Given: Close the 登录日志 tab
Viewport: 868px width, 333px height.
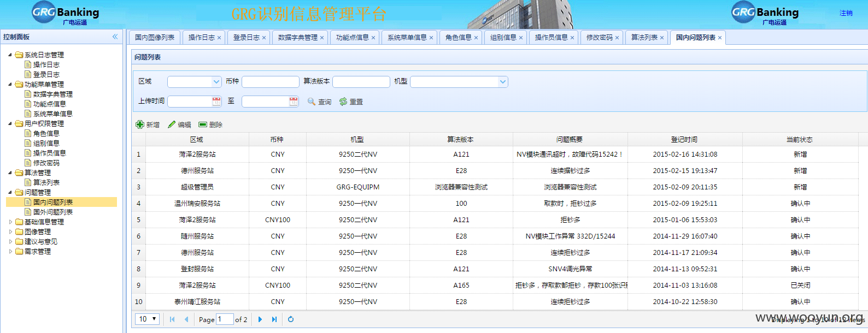Looking at the screenshot, I should (264, 38).
